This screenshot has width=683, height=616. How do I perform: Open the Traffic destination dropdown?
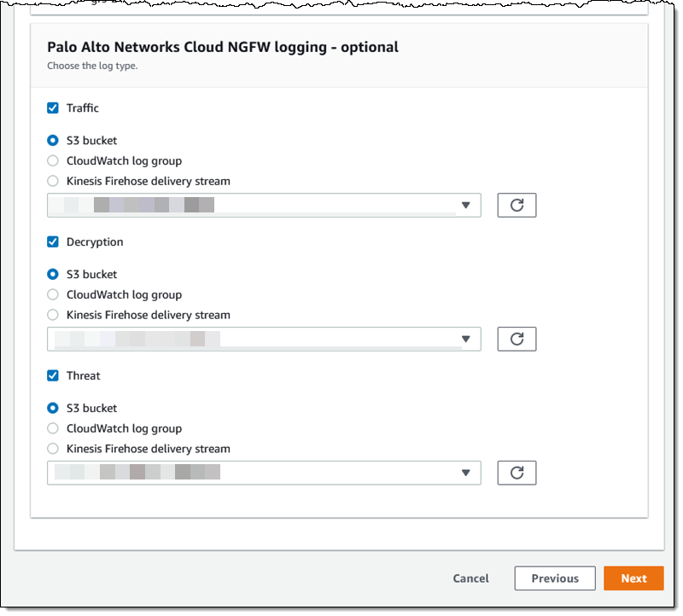(x=264, y=205)
